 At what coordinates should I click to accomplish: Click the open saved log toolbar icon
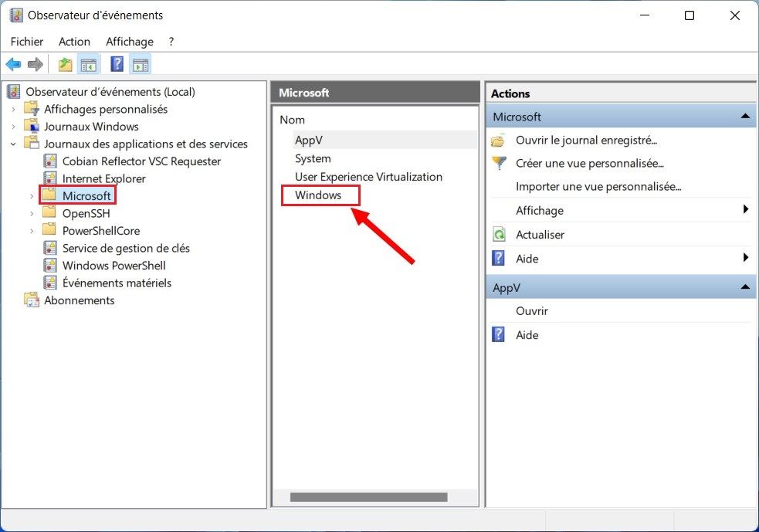(x=65, y=64)
